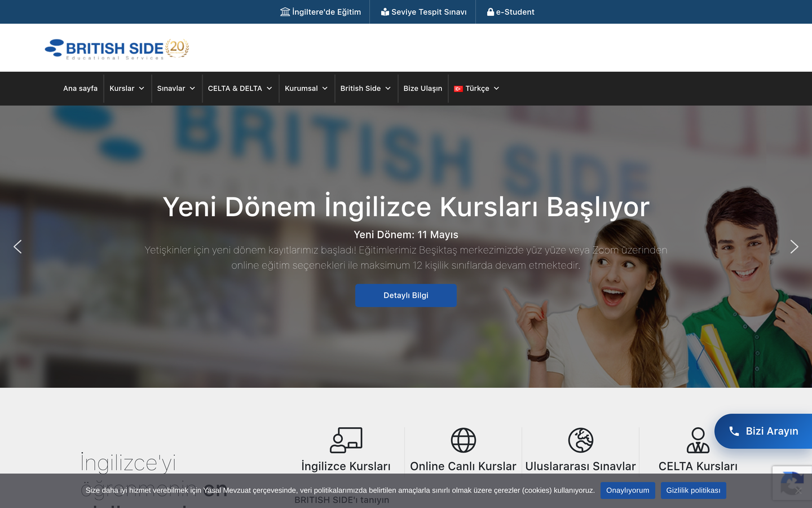812x508 pixels.
Task: Open the Kurumsal menu item
Action: [301, 89]
